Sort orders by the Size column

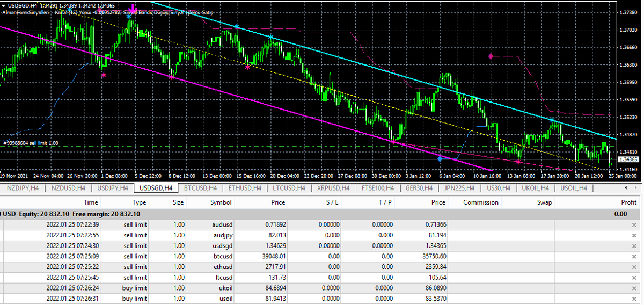pyautogui.click(x=178, y=202)
